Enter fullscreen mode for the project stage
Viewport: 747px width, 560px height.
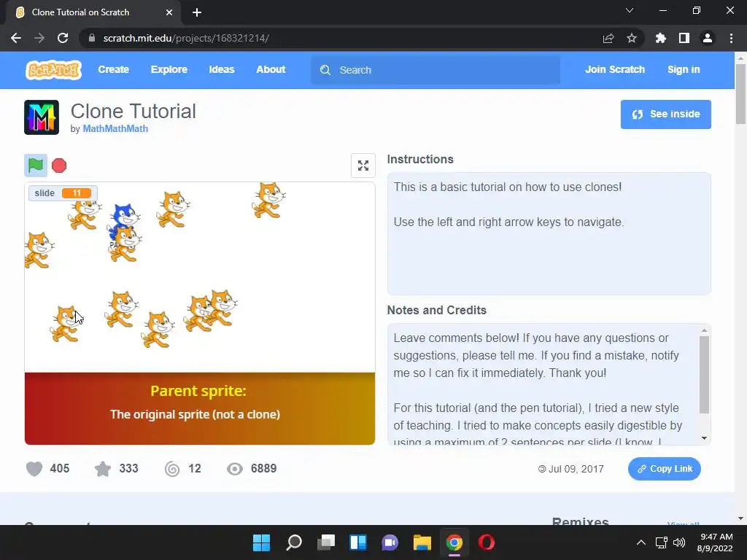(x=363, y=166)
